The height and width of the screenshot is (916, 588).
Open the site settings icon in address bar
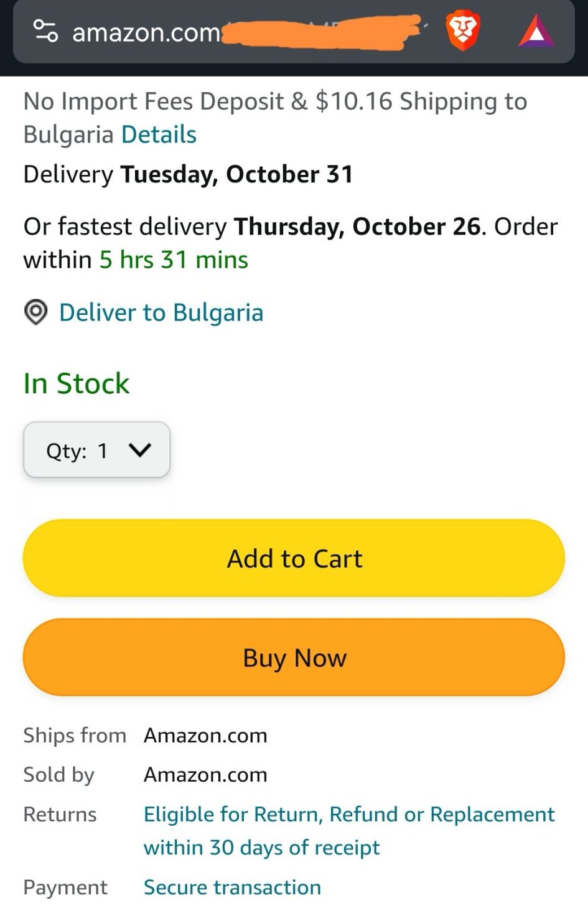[45, 32]
